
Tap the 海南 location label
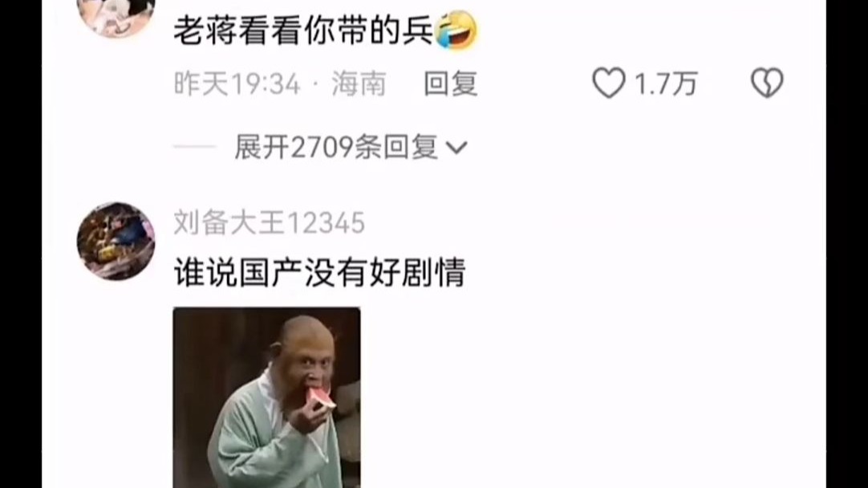(x=359, y=84)
